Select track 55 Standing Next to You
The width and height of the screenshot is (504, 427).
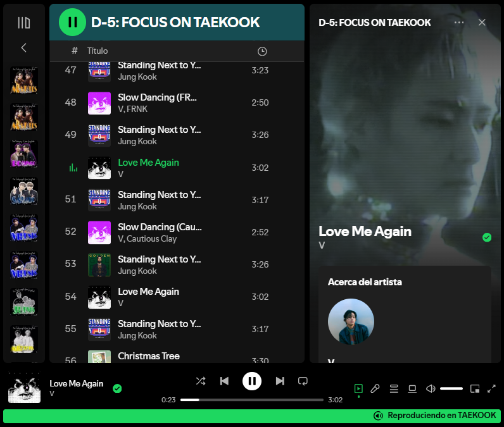[x=177, y=329]
